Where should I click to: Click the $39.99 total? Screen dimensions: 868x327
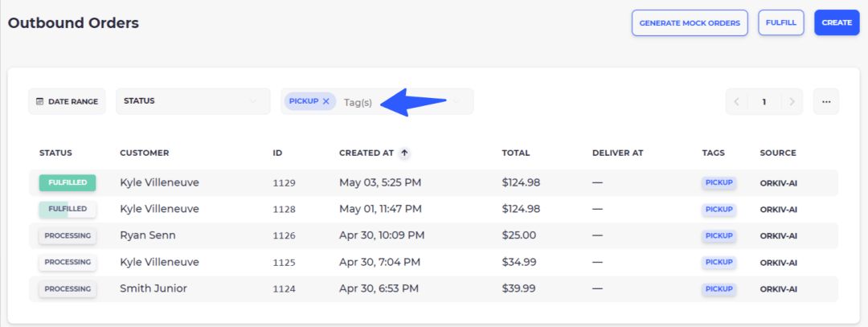click(518, 288)
